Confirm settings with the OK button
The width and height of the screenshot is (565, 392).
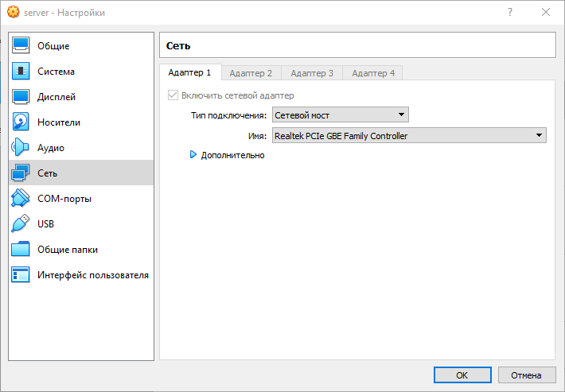coord(462,375)
